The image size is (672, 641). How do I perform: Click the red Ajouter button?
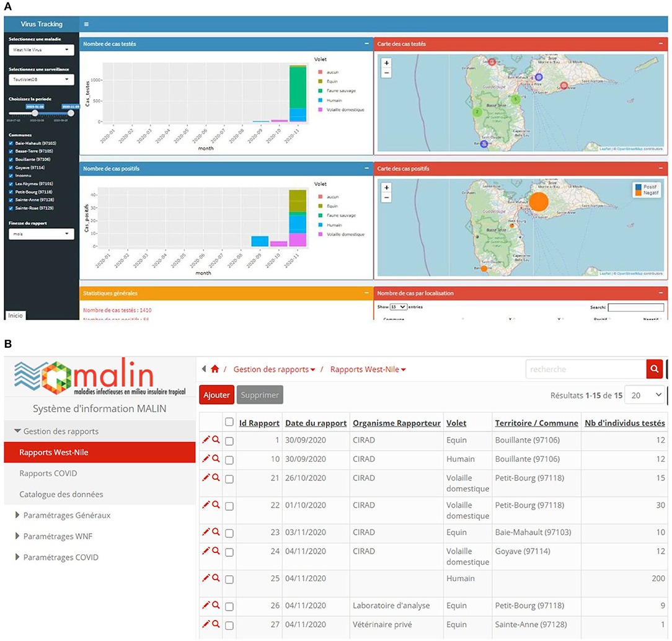tap(216, 395)
